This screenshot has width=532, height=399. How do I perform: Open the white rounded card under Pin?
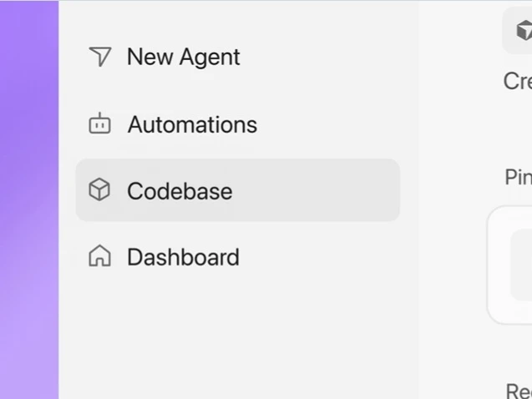click(x=509, y=265)
